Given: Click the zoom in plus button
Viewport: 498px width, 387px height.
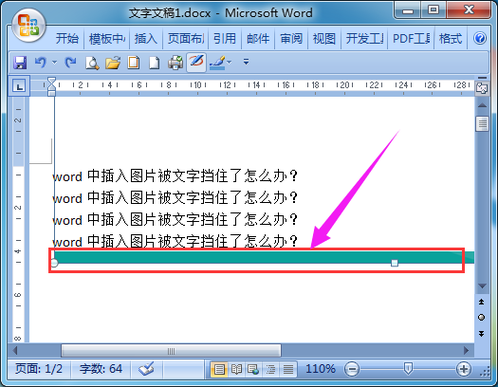Looking at the screenshot, I should tap(463, 369).
